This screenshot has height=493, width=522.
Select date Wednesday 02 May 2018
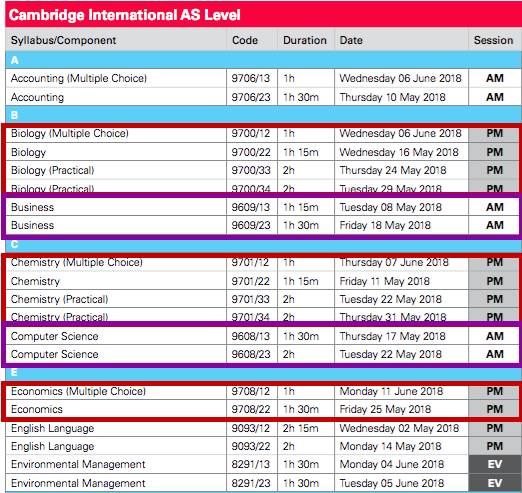pyautogui.click(x=399, y=428)
